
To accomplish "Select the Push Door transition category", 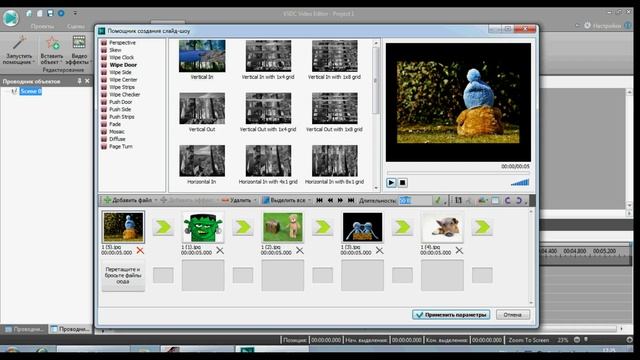I will pyautogui.click(x=120, y=102).
